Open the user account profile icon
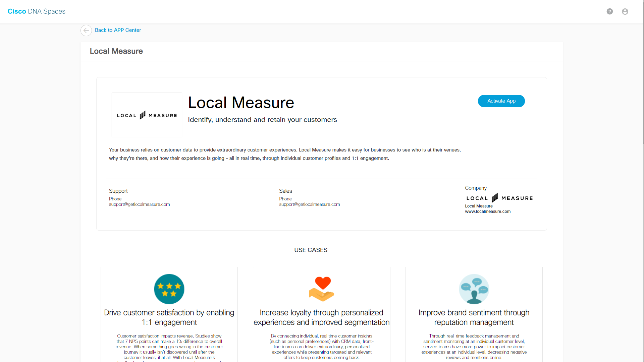644x362 pixels. [x=625, y=11]
